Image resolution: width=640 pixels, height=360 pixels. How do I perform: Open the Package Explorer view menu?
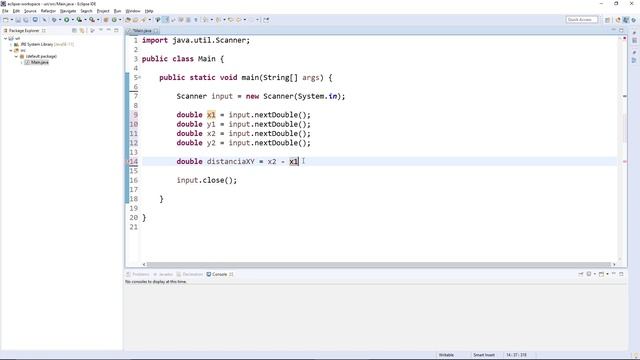101,30
